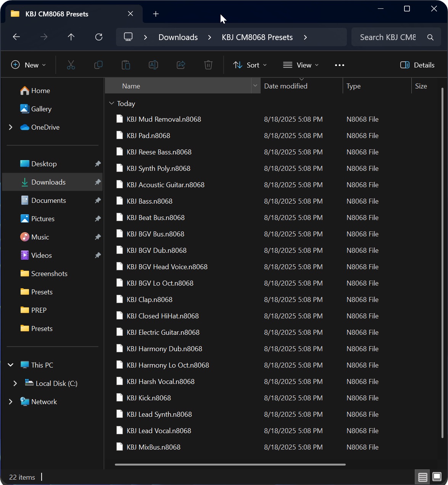
Task: Click the pin icon next to Desktop
Action: pos(98,164)
